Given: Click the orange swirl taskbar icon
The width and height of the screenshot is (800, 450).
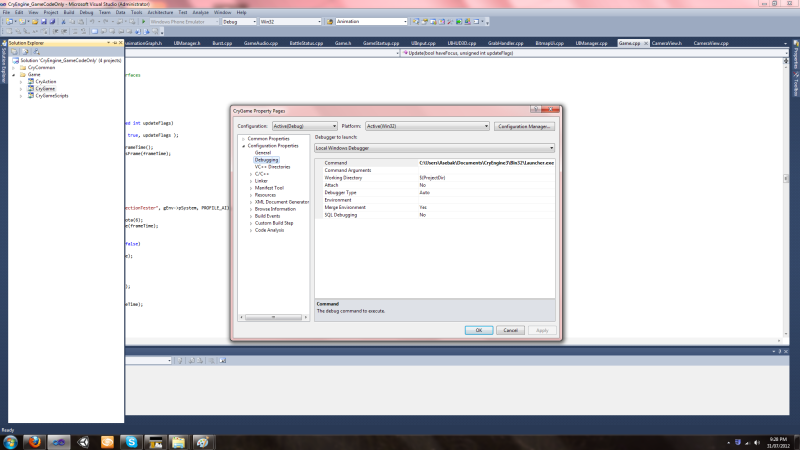Looking at the screenshot, I should tap(107, 442).
